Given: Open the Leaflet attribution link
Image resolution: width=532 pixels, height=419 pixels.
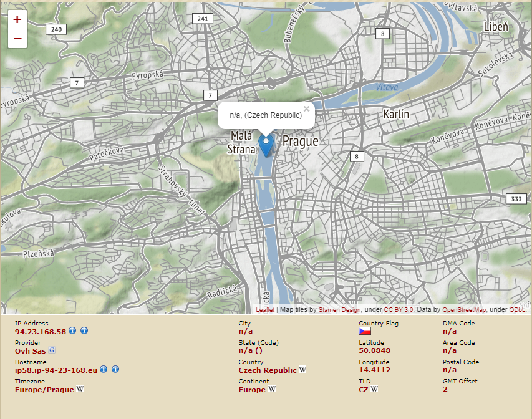Looking at the screenshot, I should (265, 309).
